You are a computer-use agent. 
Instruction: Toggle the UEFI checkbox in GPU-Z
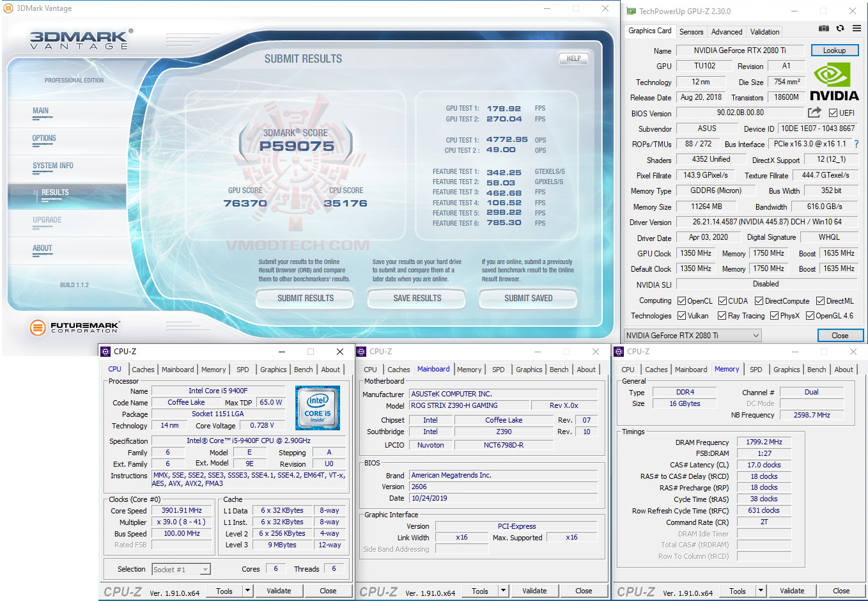click(x=833, y=113)
